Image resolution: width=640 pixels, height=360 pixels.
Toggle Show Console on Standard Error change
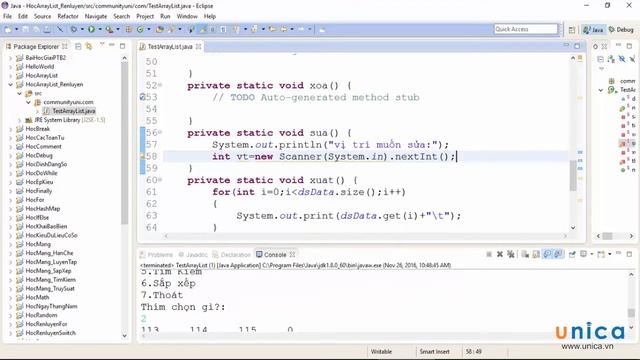[x=558, y=254]
